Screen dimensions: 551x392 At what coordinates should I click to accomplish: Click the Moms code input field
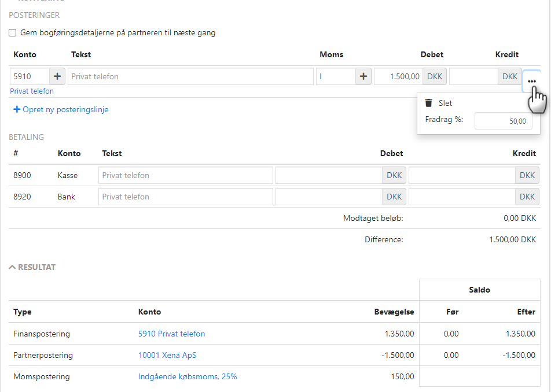(x=335, y=76)
